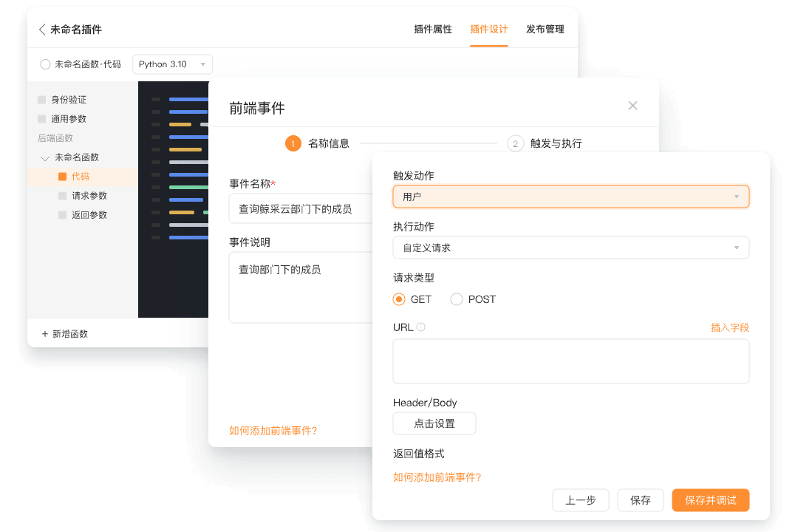
Task: Click the icon beside 返回参数
Action: tap(63, 215)
